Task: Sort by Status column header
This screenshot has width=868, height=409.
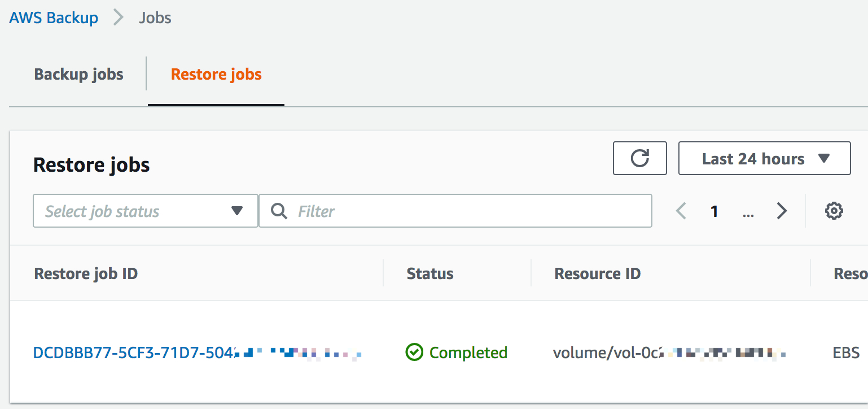Action: pyautogui.click(x=430, y=273)
